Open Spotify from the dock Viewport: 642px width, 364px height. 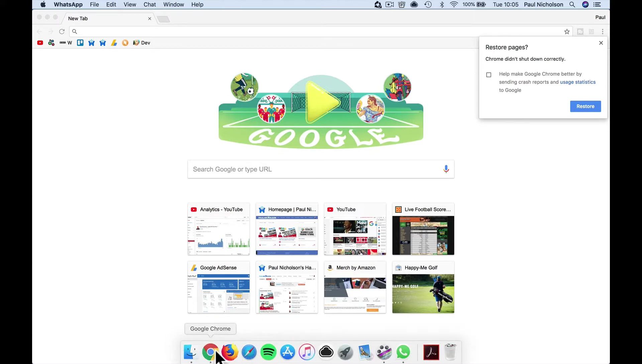(x=268, y=352)
